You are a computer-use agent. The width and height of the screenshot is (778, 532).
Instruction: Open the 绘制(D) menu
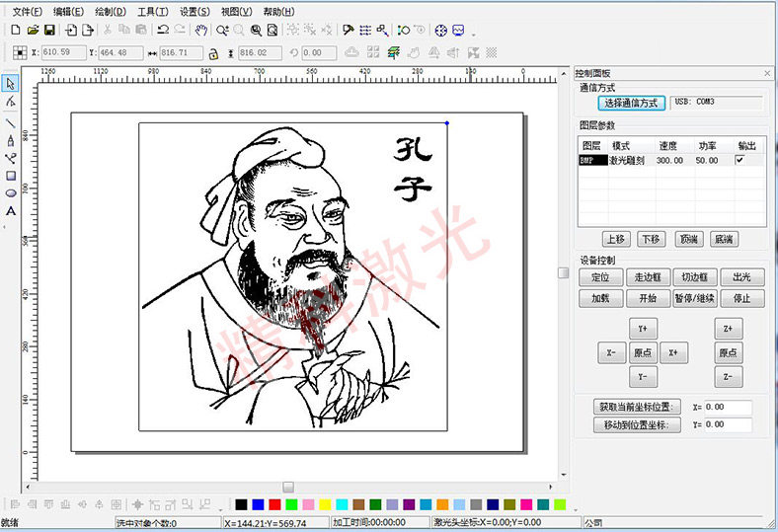(x=111, y=11)
